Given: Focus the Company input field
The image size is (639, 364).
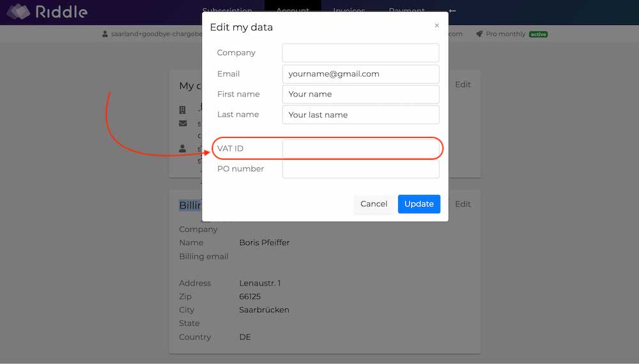Looking at the screenshot, I should [x=360, y=53].
